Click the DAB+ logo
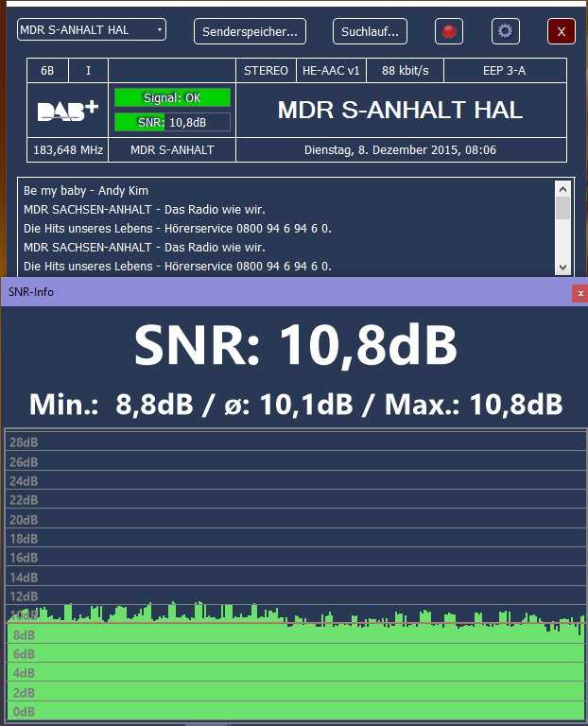 click(x=68, y=111)
